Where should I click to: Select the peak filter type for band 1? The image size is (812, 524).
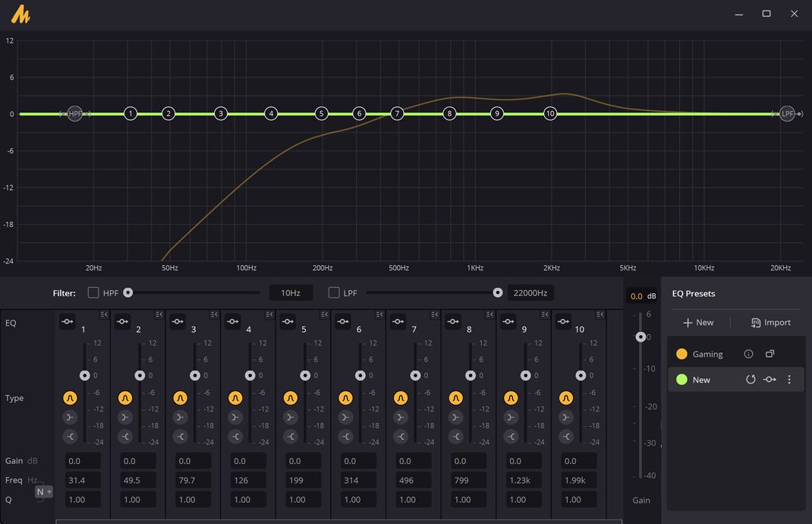[70, 398]
